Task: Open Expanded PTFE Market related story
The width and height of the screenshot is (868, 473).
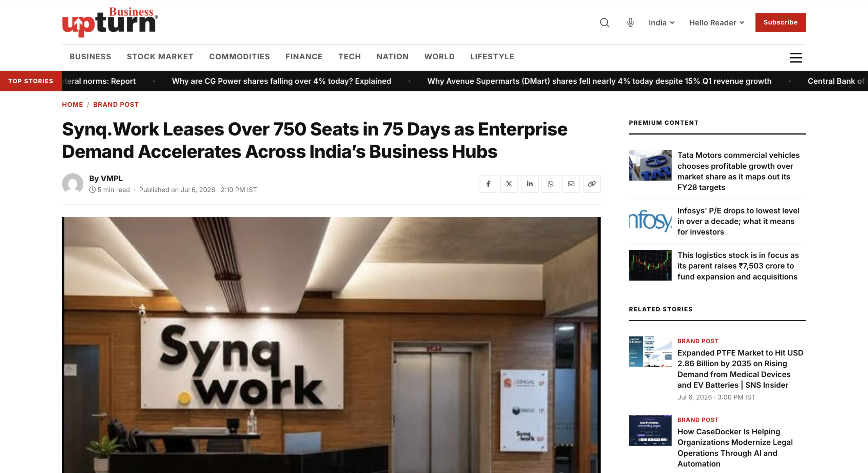Action: [x=740, y=369]
